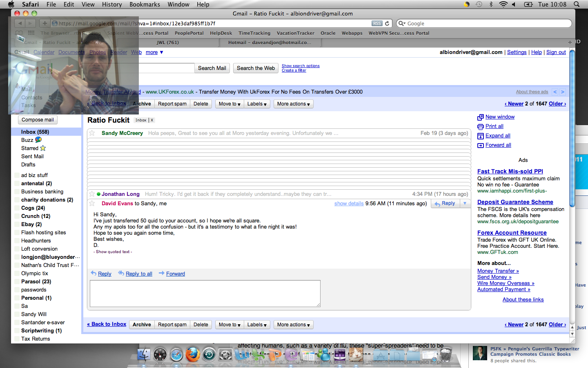
Task: Open the top More actions dropdown
Action: coord(293,104)
